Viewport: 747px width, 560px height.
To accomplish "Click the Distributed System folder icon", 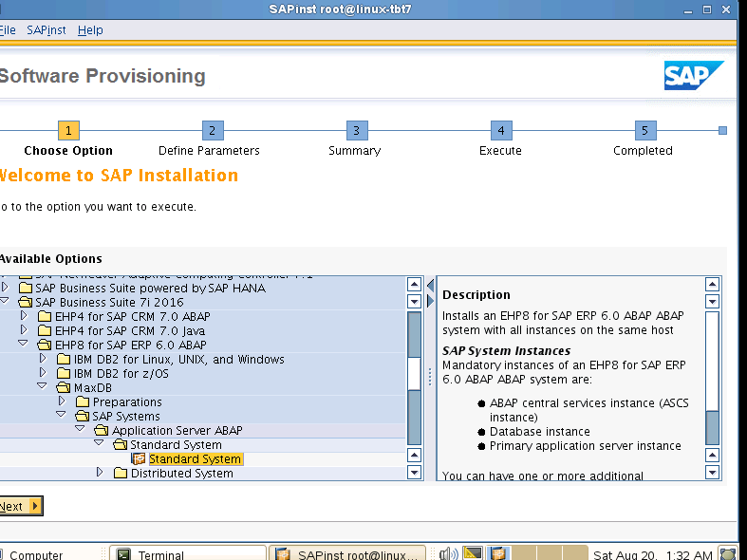I will 121,474.
